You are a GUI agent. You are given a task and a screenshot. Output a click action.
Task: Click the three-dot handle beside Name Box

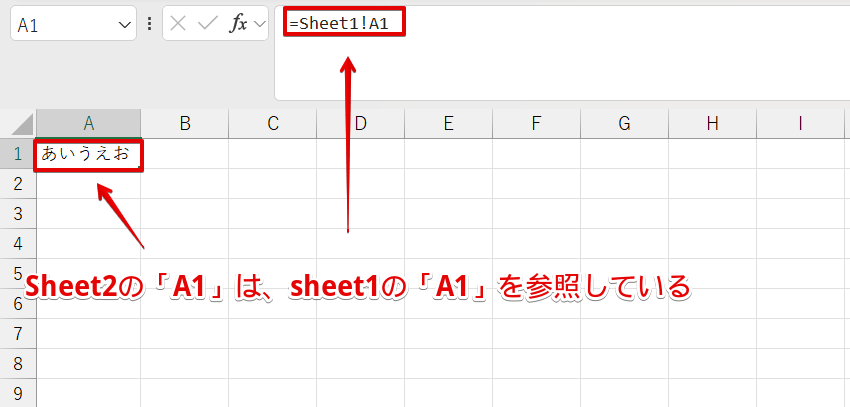click(150, 23)
